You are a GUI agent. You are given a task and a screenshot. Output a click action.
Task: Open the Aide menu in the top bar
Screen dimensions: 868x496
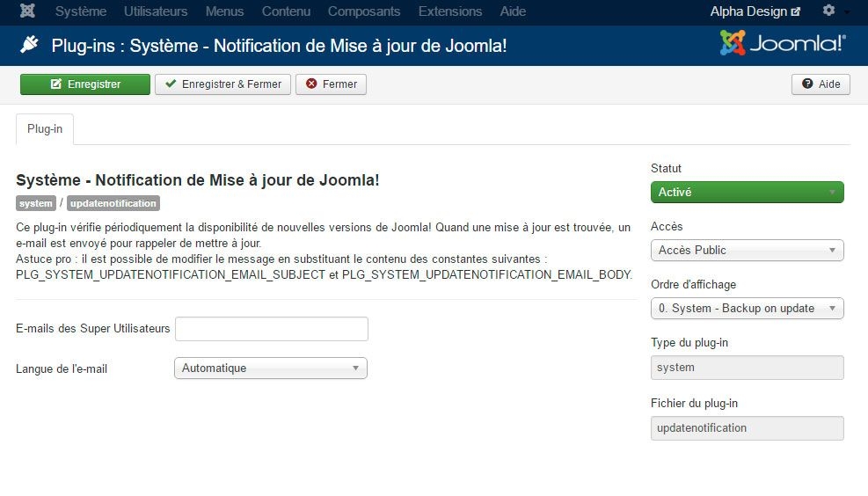513,11
